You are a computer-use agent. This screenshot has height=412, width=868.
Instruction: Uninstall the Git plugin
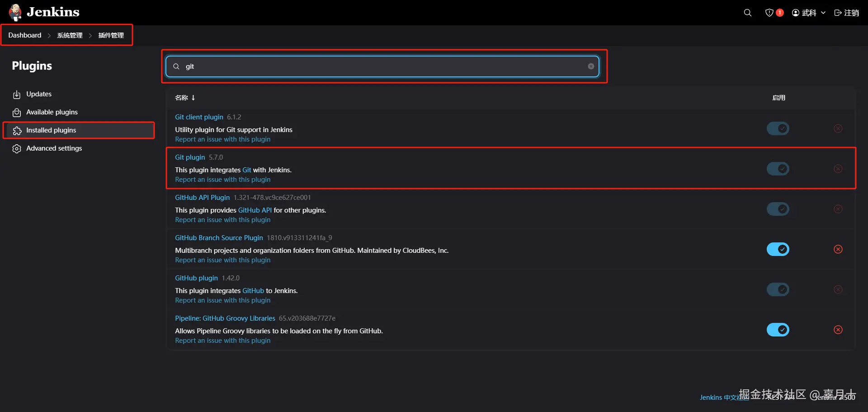pyautogui.click(x=838, y=169)
